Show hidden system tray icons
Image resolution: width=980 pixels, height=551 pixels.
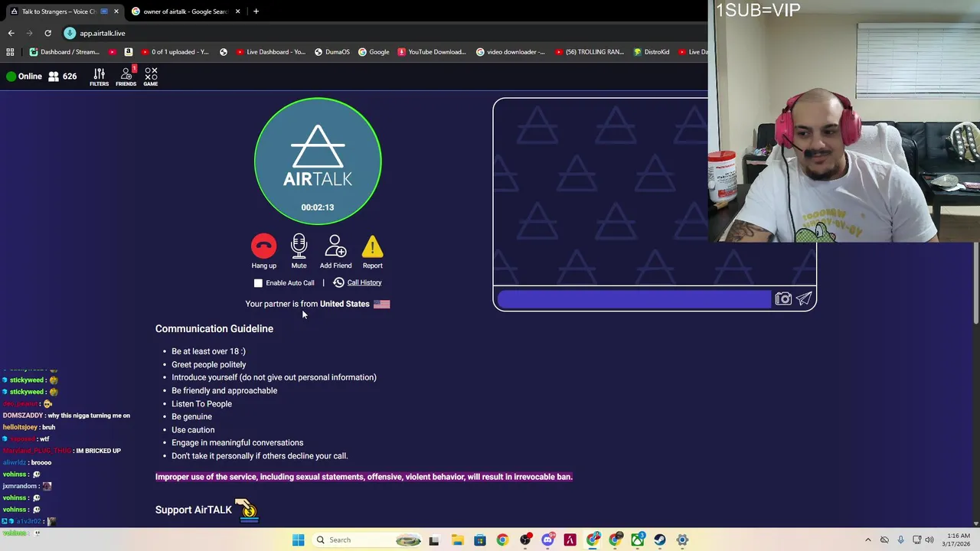click(x=867, y=540)
